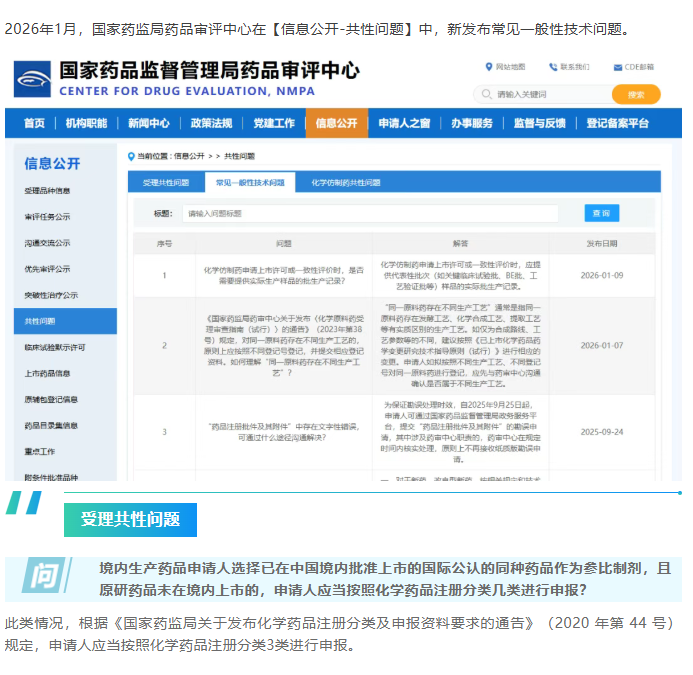Open 首页 in navigation bar

(34, 123)
